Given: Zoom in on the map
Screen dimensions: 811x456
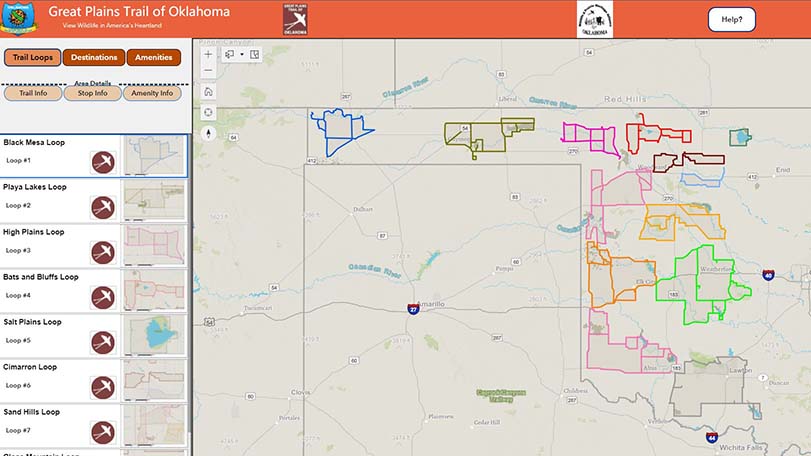Looking at the screenshot, I should [208, 54].
